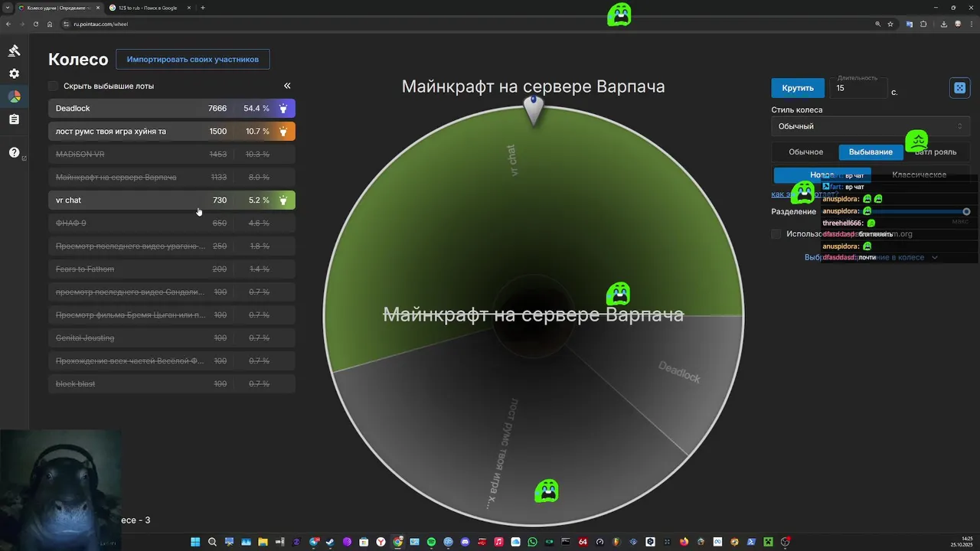Click the Крутить spin button
Screen dimensions: 980x551
(x=798, y=88)
